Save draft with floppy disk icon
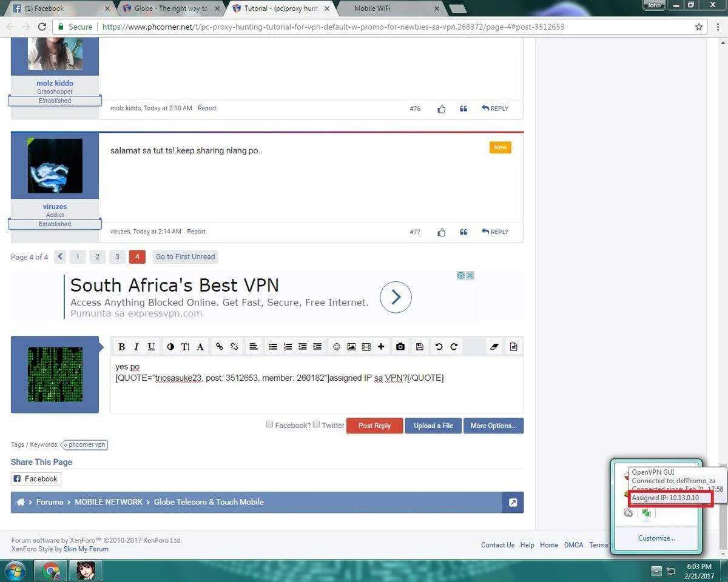The height and width of the screenshot is (582, 728). click(x=419, y=347)
